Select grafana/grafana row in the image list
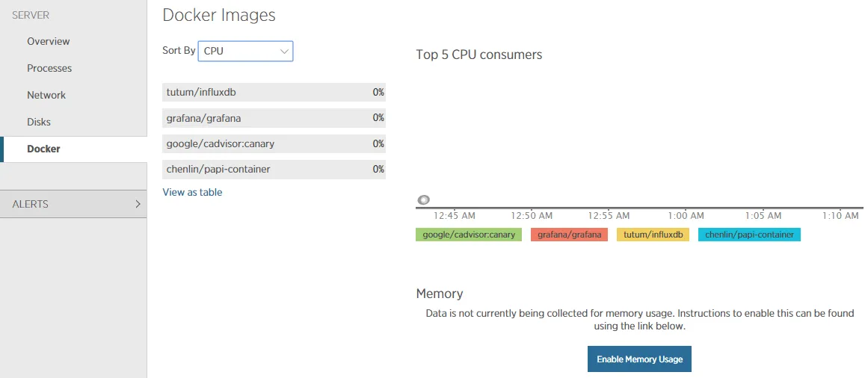Screen dimensions: 868x378 click(274, 118)
